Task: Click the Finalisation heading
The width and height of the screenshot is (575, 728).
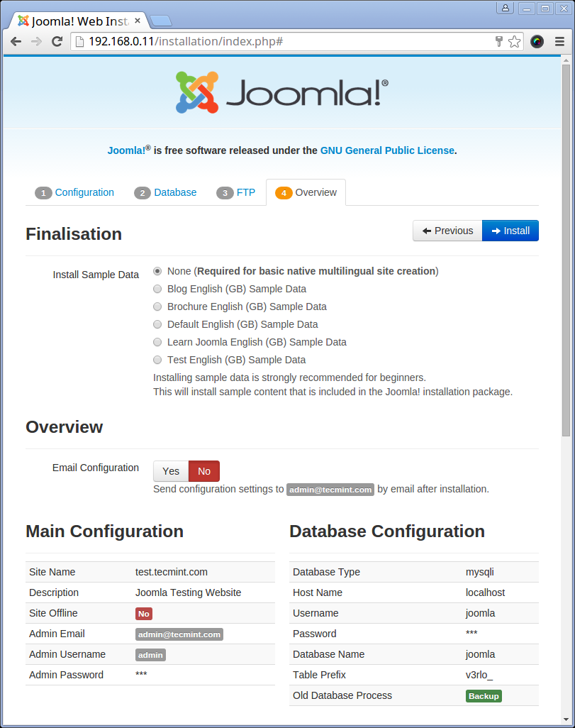Action: coord(74,234)
